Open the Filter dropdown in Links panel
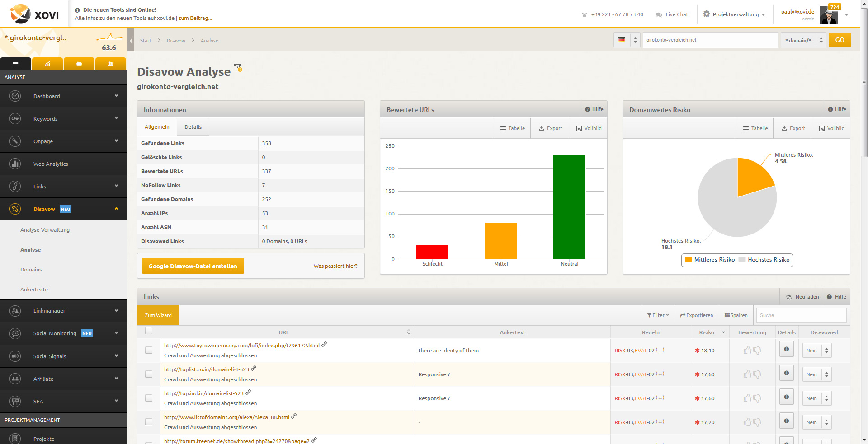 (x=658, y=315)
